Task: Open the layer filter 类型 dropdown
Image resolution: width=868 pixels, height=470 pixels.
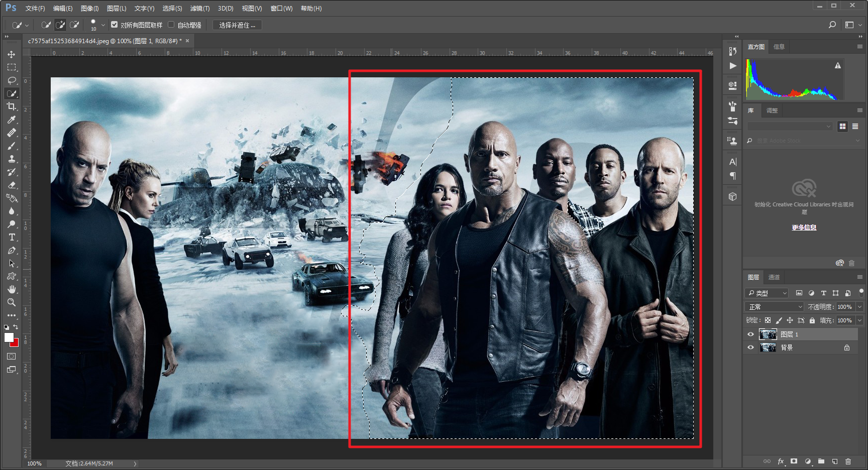Action: coord(767,293)
